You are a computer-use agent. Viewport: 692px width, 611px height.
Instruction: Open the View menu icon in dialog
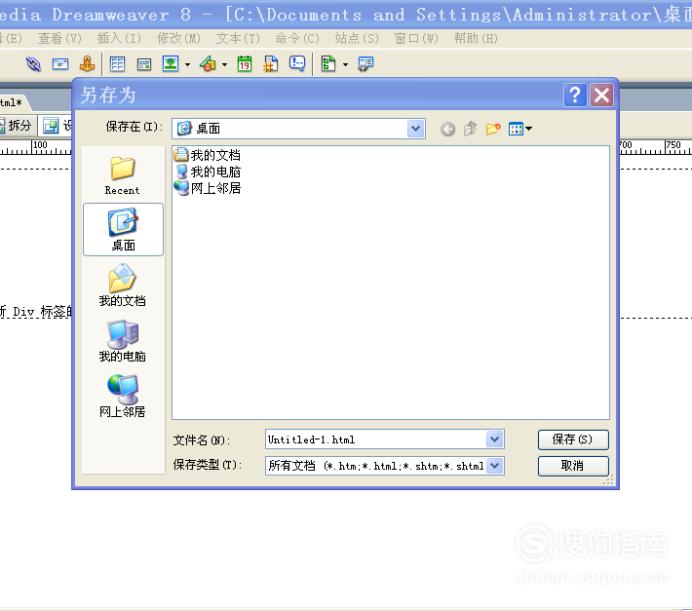point(520,129)
